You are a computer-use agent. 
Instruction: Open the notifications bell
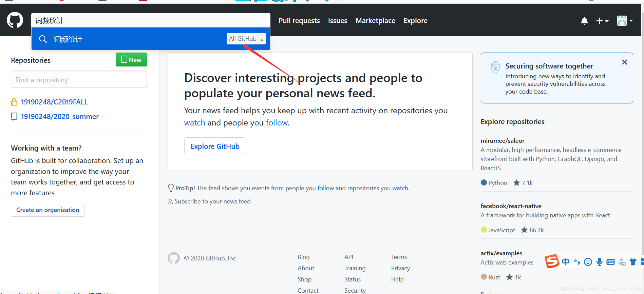click(584, 21)
